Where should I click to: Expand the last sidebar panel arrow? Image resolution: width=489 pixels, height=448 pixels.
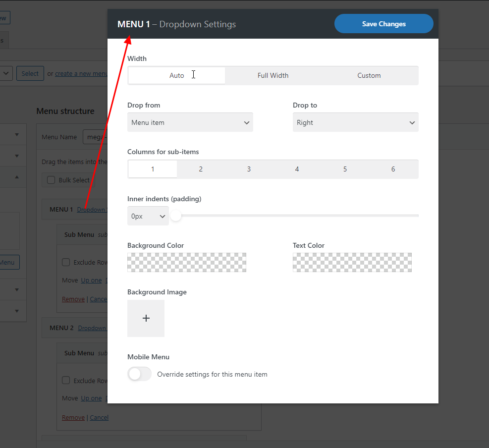[x=17, y=311]
